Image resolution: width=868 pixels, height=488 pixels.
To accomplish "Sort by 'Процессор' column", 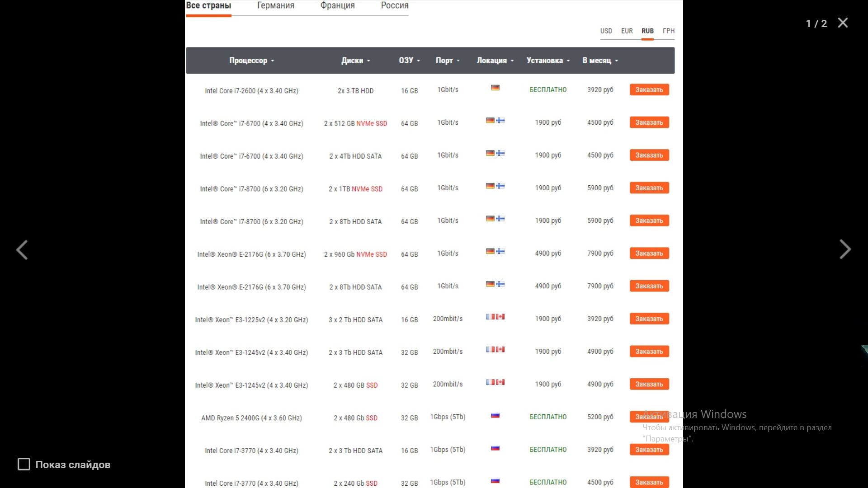I will tap(252, 61).
